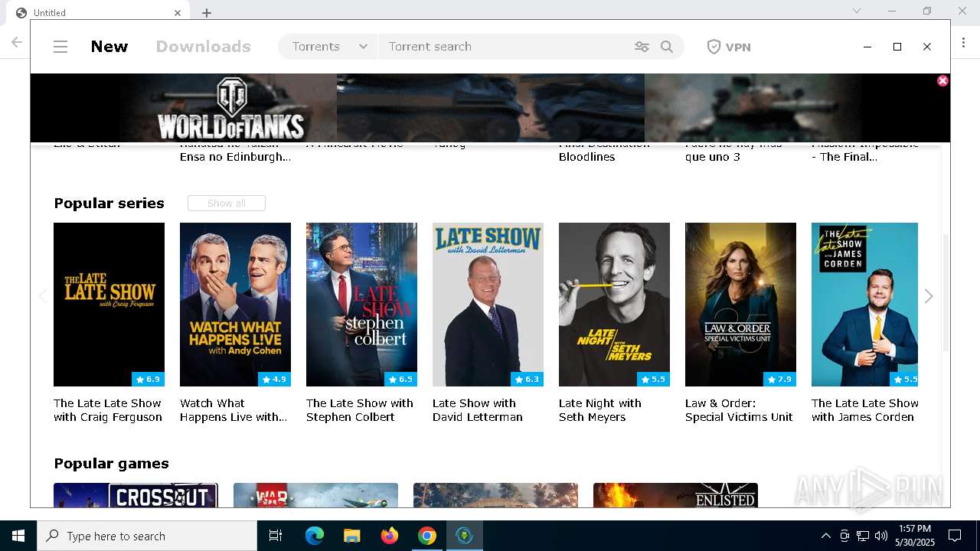Go back in series carousel with left arrow

tap(43, 296)
